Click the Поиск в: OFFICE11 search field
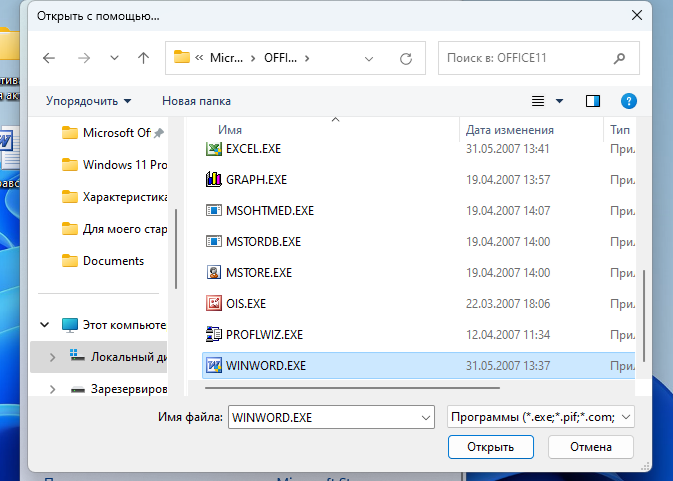Screen dimensions: 673x481 coord(539,58)
